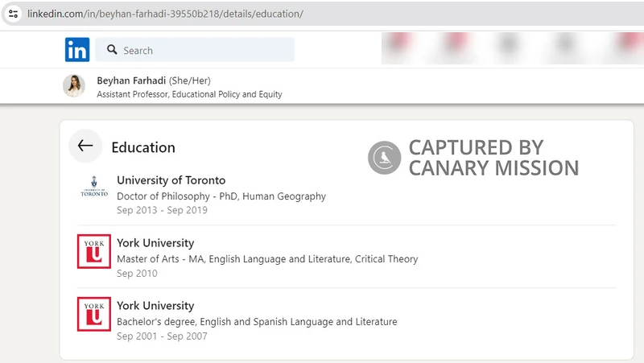Screen dimensions: 644x363
Task: Click the address bar URL text
Action: [x=166, y=14]
